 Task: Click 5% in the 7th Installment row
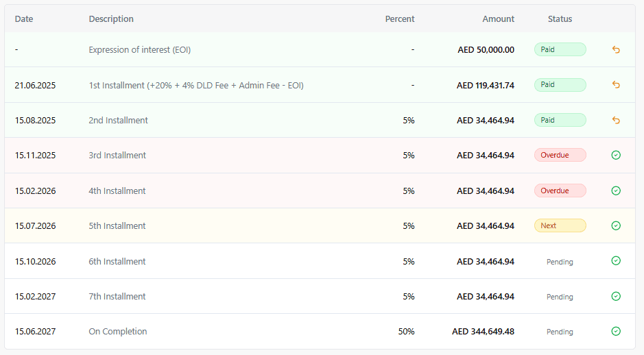tap(409, 296)
